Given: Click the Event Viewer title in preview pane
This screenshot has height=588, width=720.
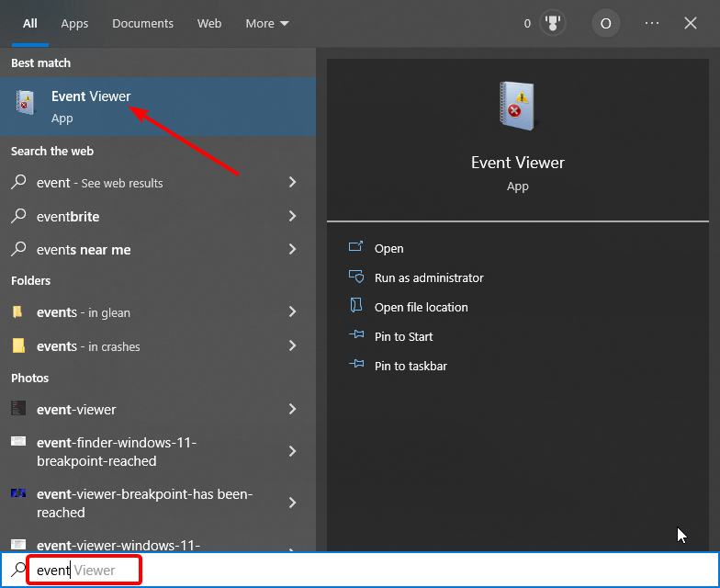Looking at the screenshot, I should pyautogui.click(x=518, y=163).
